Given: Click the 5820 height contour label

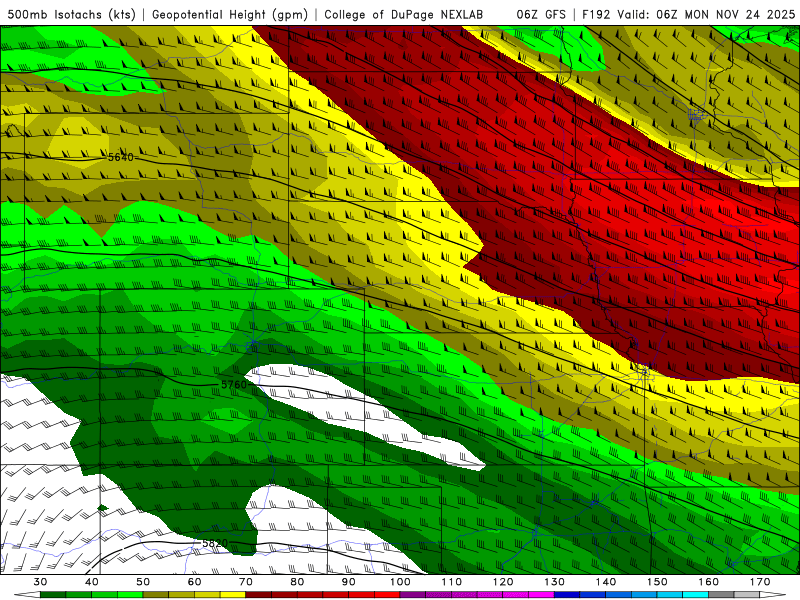Looking at the screenshot, I should [x=215, y=543].
